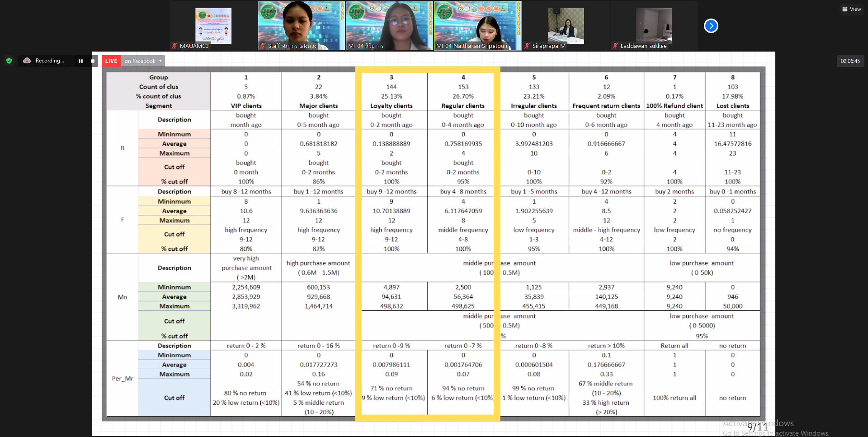Show next participants with blue arrow
This screenshot has width=868, height=437.
pos(711,26)
